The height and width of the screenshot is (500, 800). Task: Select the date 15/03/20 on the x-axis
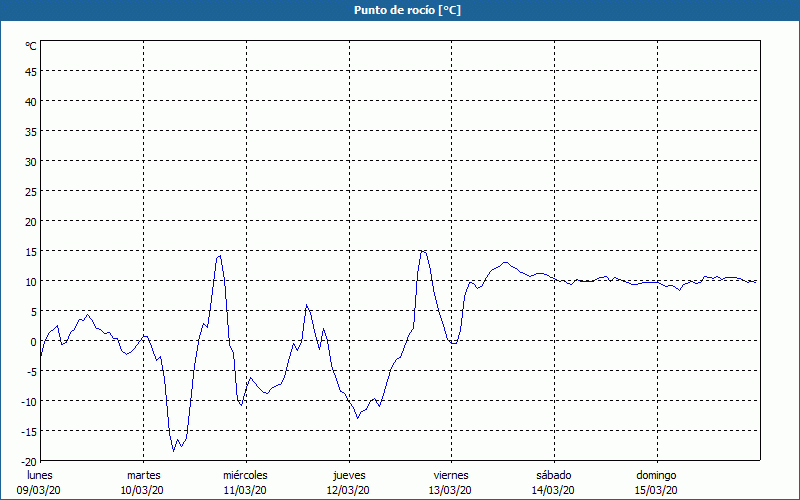coord(655,490)
